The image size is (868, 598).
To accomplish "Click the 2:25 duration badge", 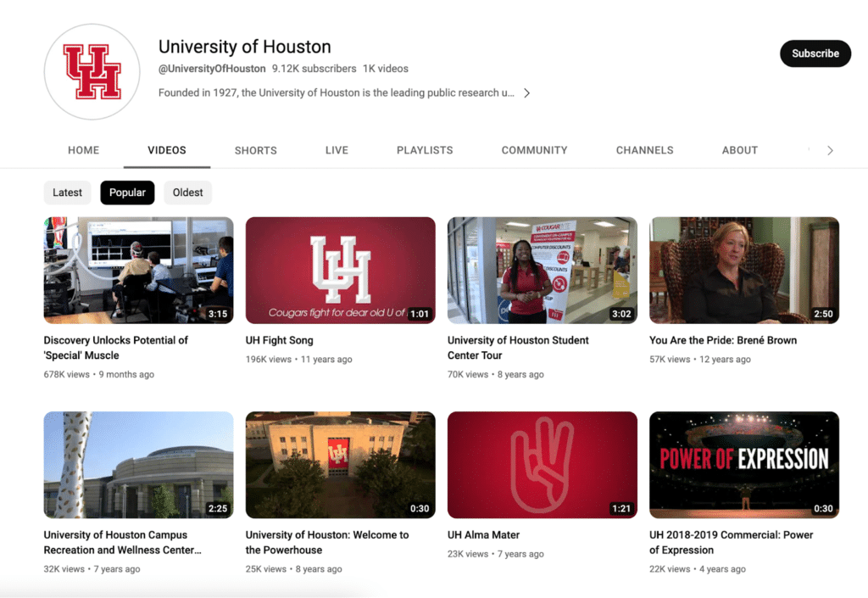I will pos(218,508).
